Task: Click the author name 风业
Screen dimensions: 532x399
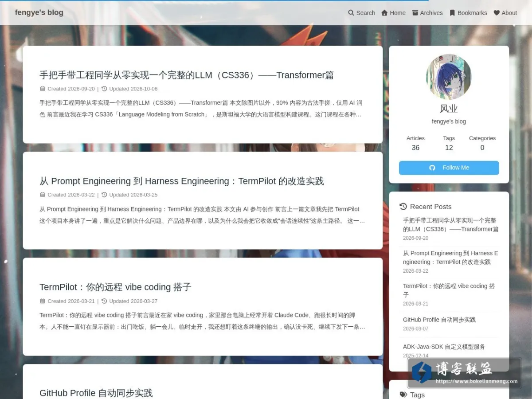Action: (x=449, y=109)
